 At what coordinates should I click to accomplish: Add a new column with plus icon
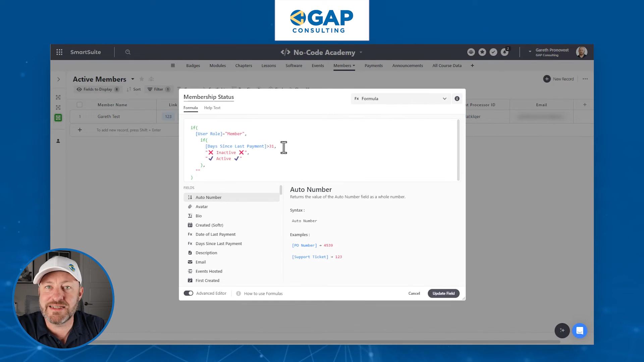coord(585,105)
